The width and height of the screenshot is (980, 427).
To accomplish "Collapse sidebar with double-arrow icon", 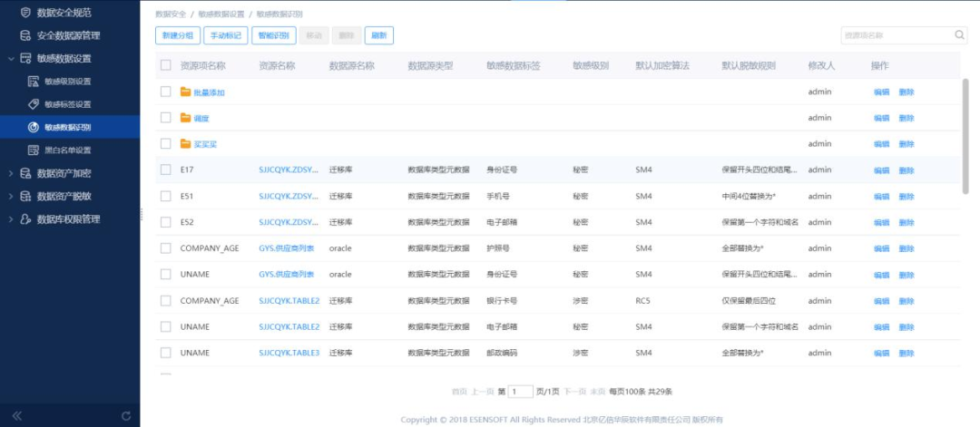I will click(16, 415).
